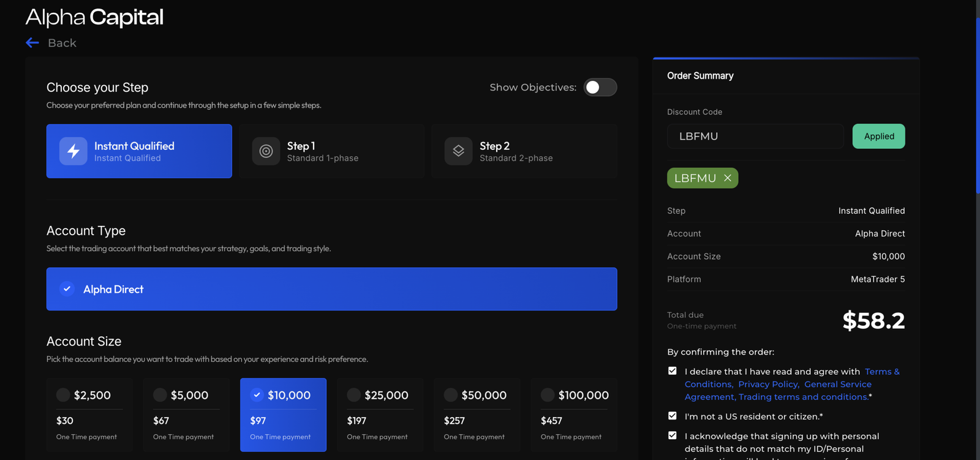Click the $457 price in $100,000 card
This screenshot has height=460, width=980.
coord(551,421)
